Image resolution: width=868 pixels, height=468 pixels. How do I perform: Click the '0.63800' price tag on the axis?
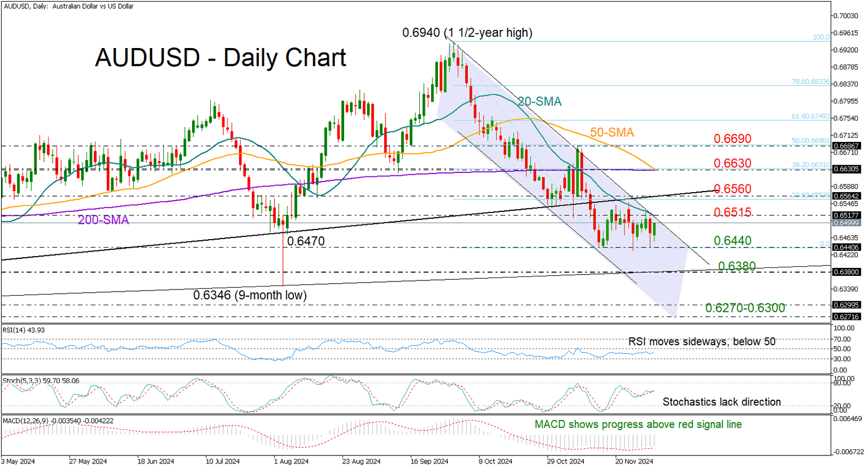[846, 272]
